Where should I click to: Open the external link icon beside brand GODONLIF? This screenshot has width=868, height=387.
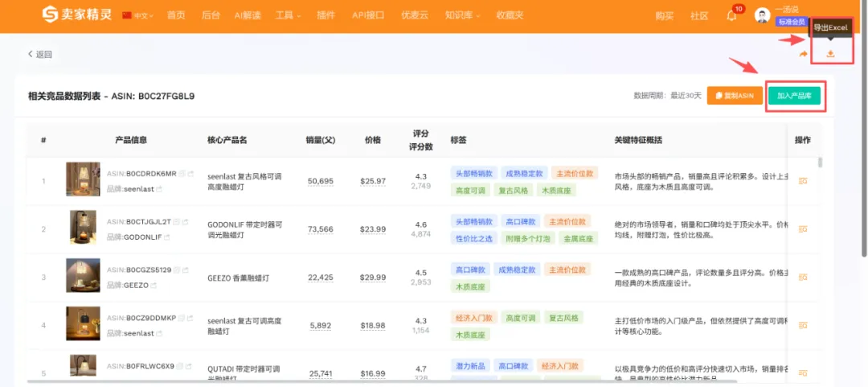[169, 237]
